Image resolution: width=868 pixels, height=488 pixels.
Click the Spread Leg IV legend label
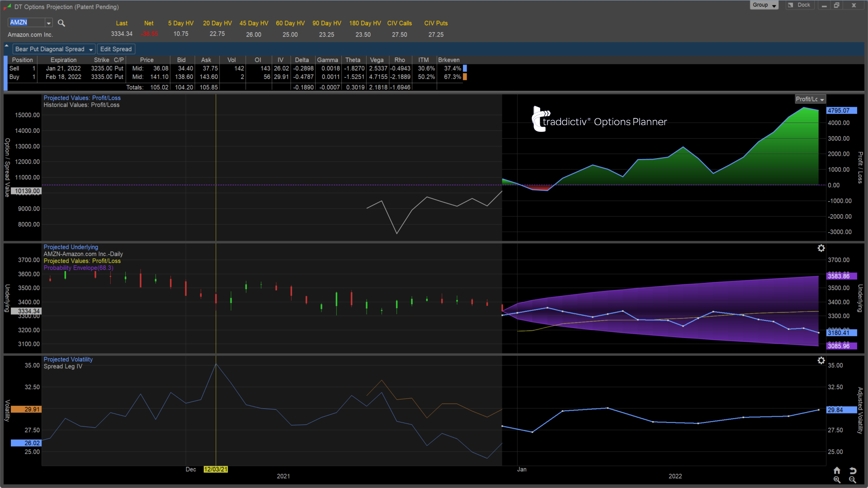coord(63,366)
